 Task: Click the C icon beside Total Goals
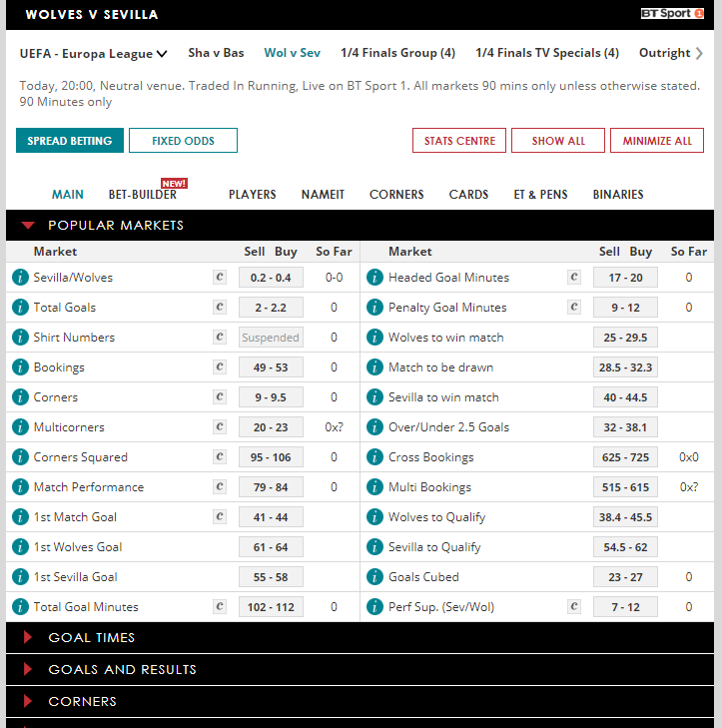(x=220, y=307)
